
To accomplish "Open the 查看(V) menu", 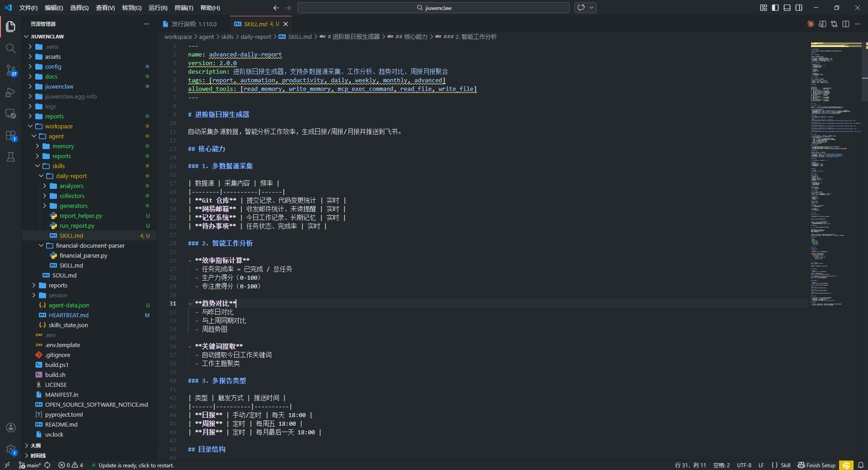I will pos(105,8).
